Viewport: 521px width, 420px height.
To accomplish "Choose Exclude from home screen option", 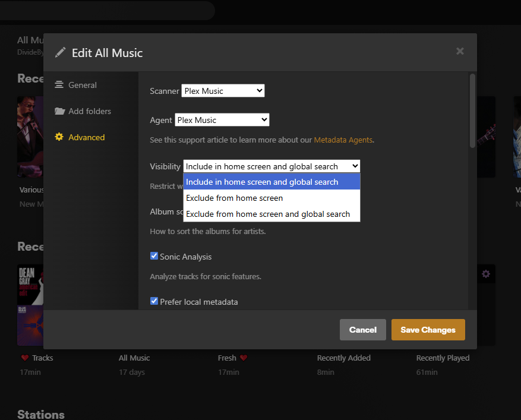I will coord(271,198).
